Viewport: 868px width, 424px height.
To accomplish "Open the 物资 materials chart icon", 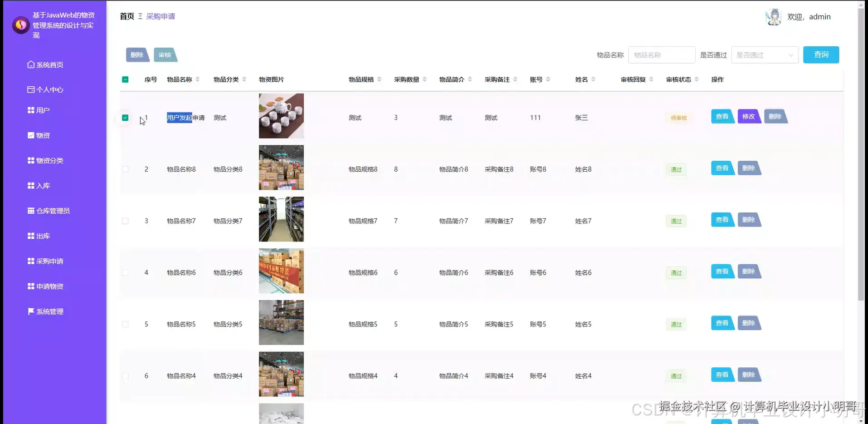I will click(x=30, y=135).
